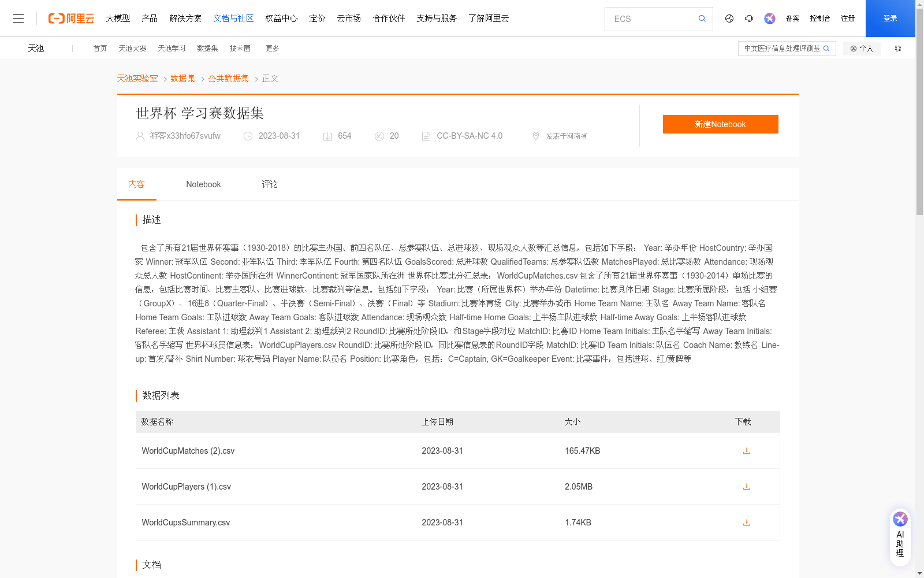Click the 天池 brand title

36,49
